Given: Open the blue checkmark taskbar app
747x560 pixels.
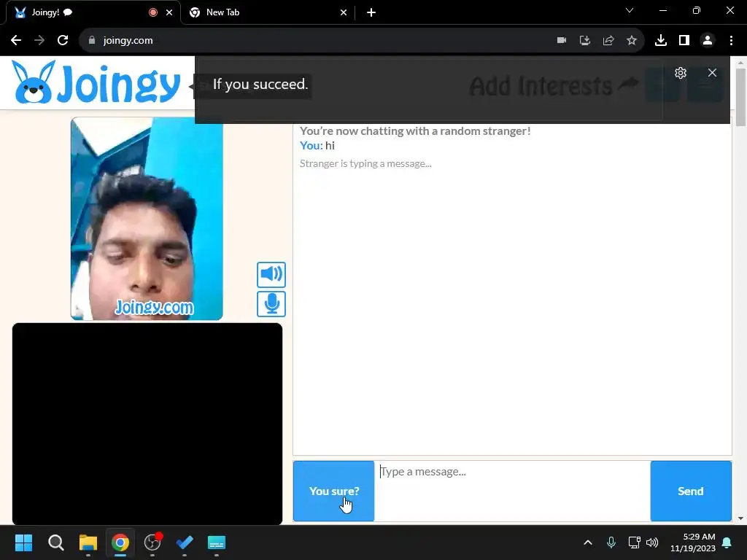Looking at the screenshot, I should [185, 542].
